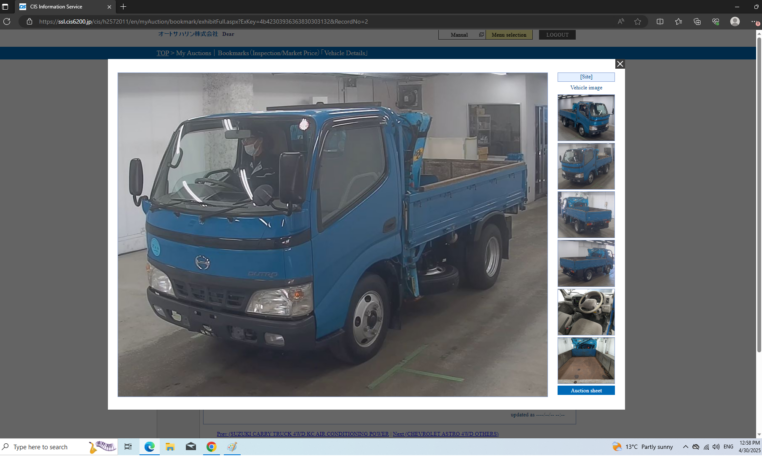Open File Explorer from the taskbar
This screenshot has width=762, height=456.
click(x=170, y=447)
